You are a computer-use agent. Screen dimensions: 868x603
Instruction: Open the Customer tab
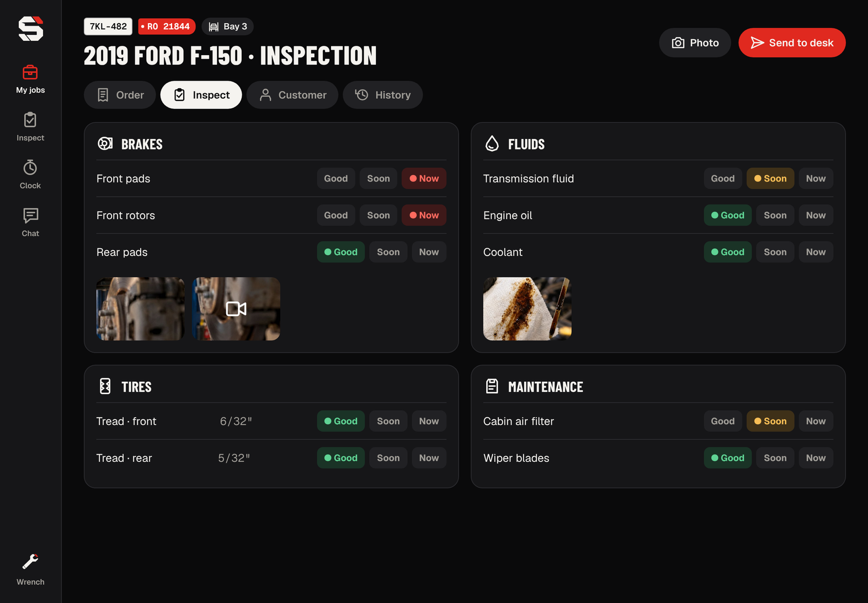click(x=292, y=95)
